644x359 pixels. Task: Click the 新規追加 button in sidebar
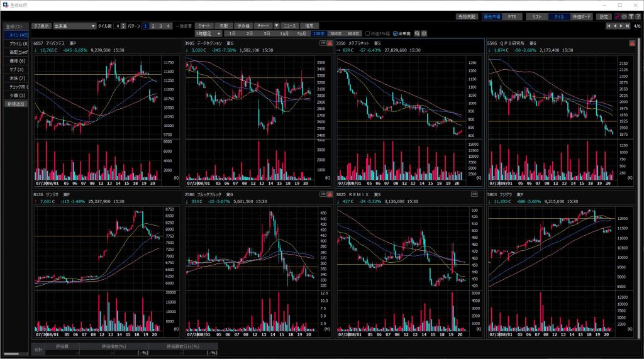16,104
